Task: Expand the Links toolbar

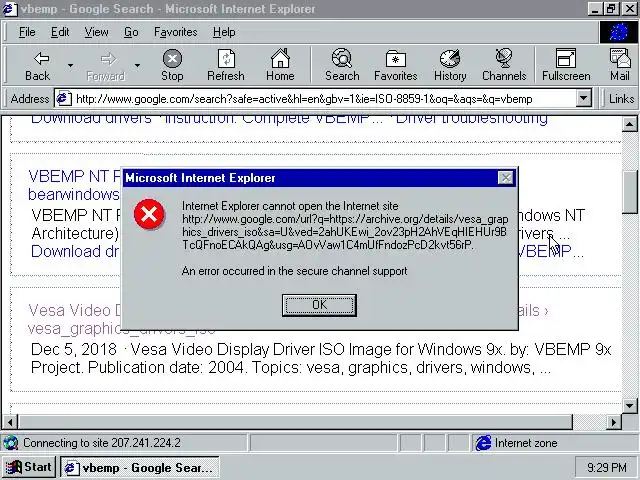Action: 621,99
